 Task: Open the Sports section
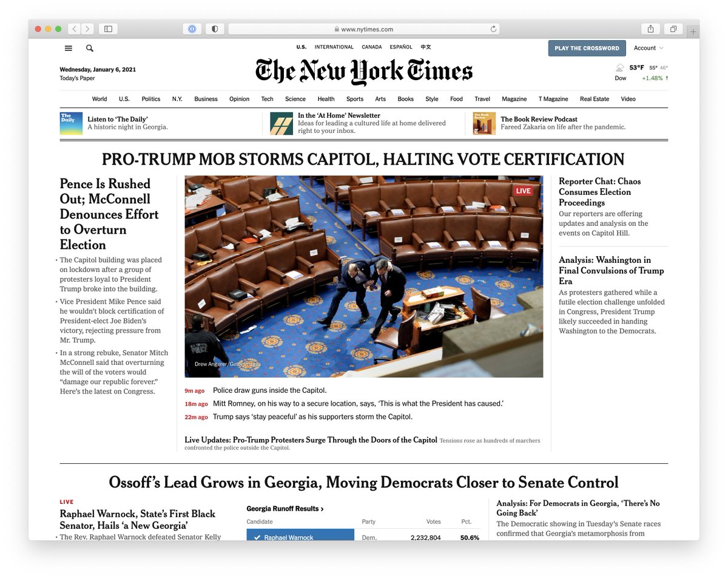point(355,99)
